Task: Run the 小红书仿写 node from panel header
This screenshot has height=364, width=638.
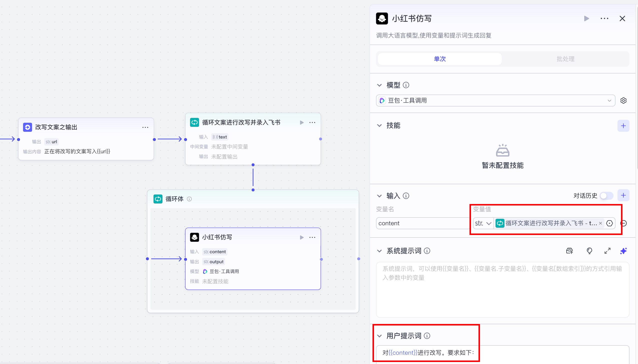Action: click(x=586, y=18)
